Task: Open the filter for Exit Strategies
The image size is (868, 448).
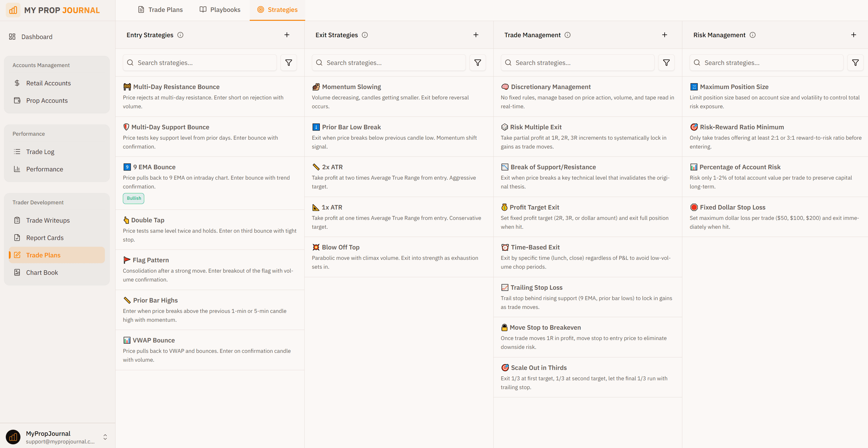Action: [x=478, y=63]
